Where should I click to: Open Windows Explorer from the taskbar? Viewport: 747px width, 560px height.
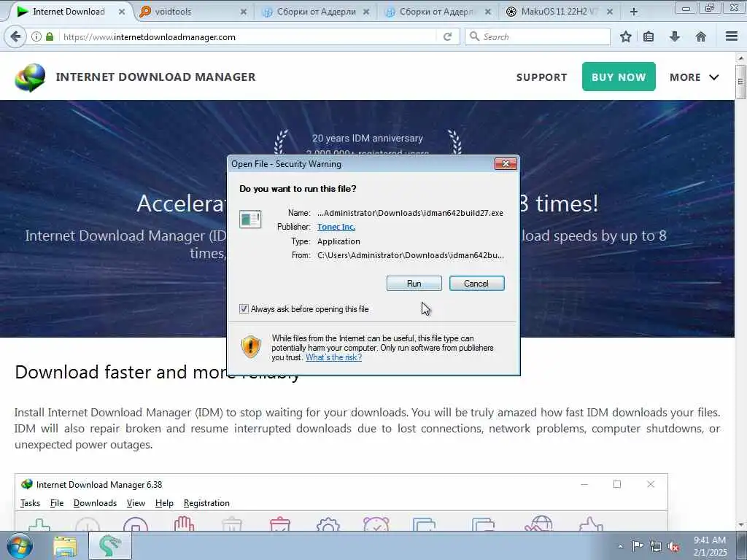click(x=65, y=546)
